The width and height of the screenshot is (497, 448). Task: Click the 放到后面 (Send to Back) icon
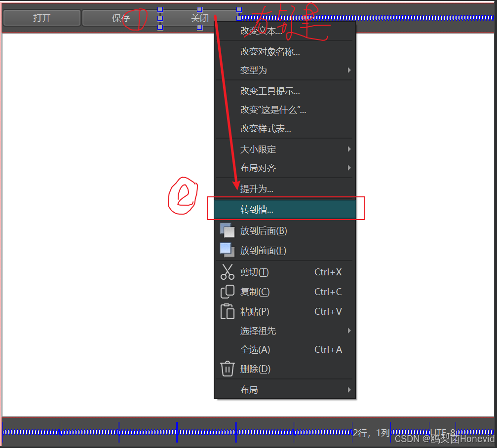coord(227,230)
